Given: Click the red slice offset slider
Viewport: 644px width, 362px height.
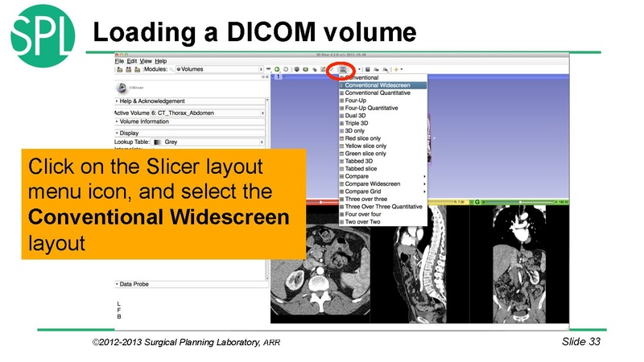Looking at the screenshot, I should tap(322, 203).
